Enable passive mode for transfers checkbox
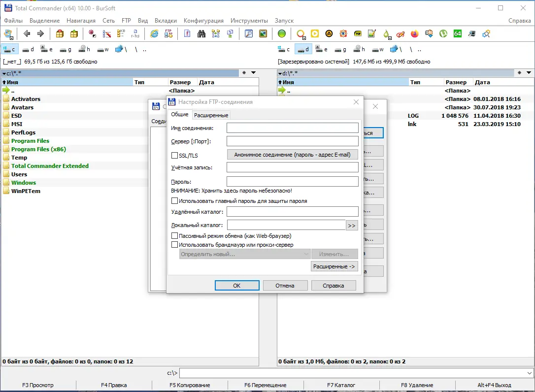Screen dimensions: 535x392 pos(174,235)
